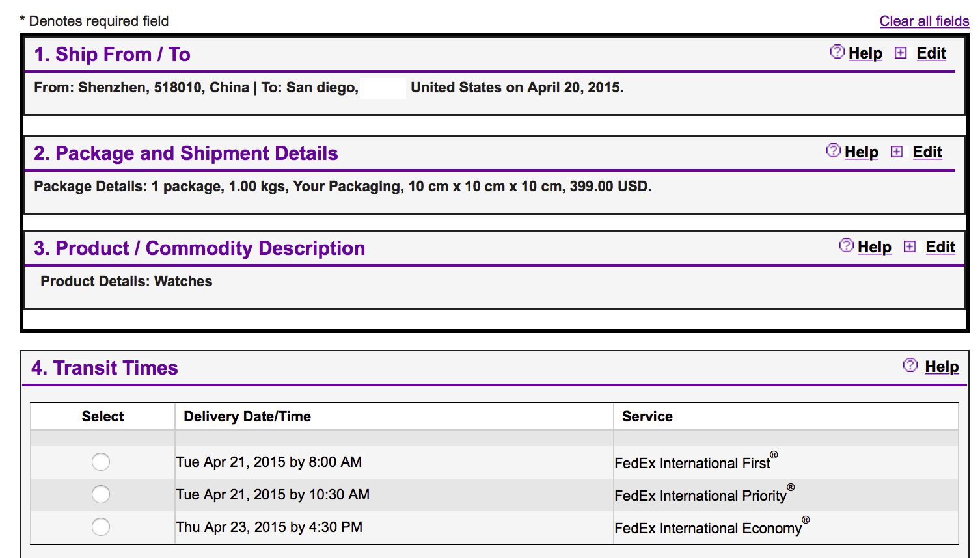Click help question icon in Package and Shipment Details
Image resolution: width=980 pixels, height=558 pixels.
point(834,151)
